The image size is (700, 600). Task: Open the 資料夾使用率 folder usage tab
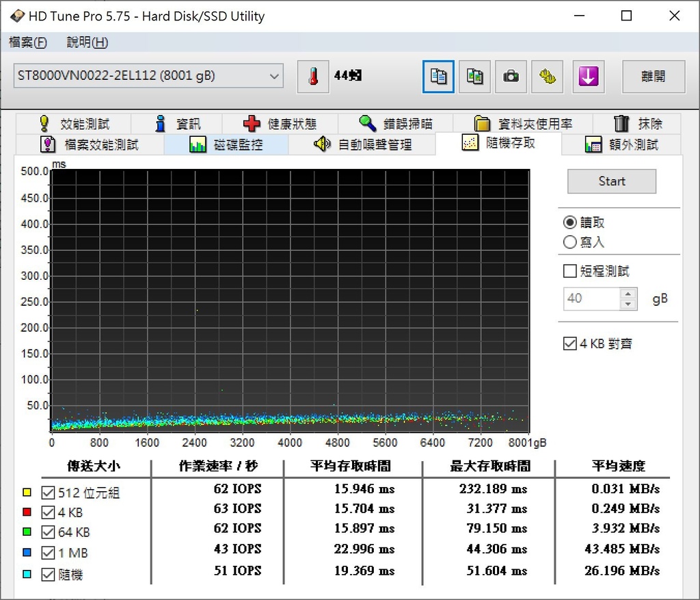[x=523, y=124]
